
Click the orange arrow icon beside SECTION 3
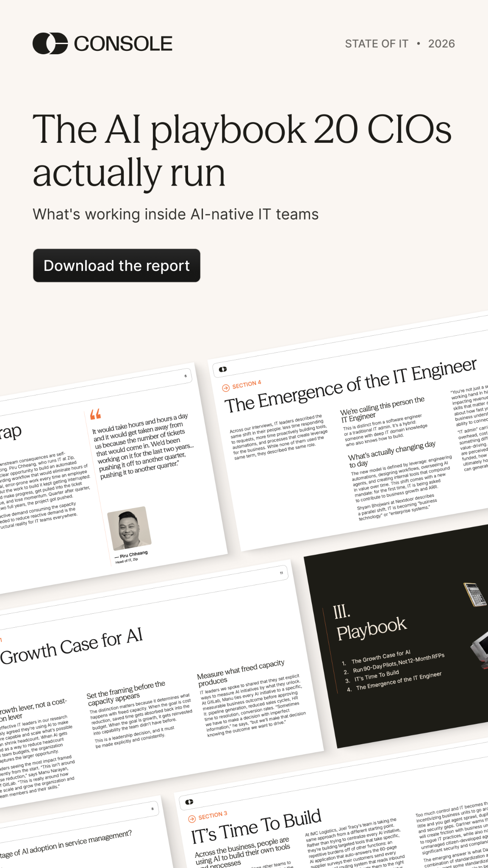tap(192, 818)
